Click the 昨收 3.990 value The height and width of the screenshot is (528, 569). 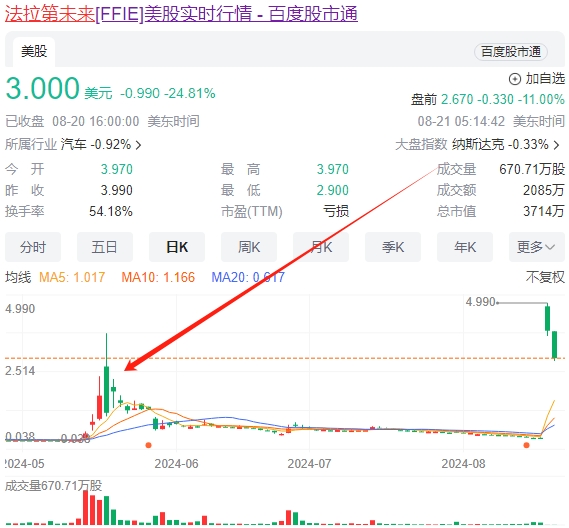116,190
